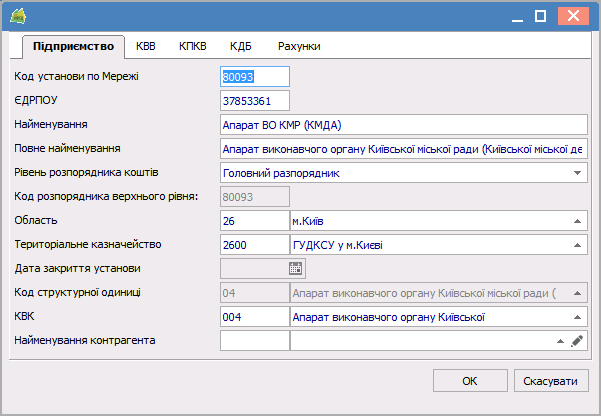Minimize the dialog window
The width and height of the screenshot is (601, 416).
click(x=517, y=16)
